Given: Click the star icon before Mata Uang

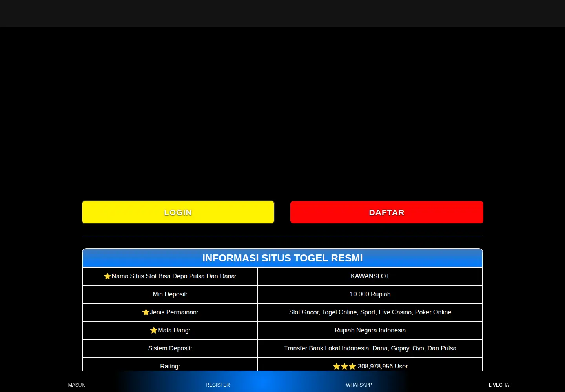Looking at the screenshot, I should [x=154, y=330].
